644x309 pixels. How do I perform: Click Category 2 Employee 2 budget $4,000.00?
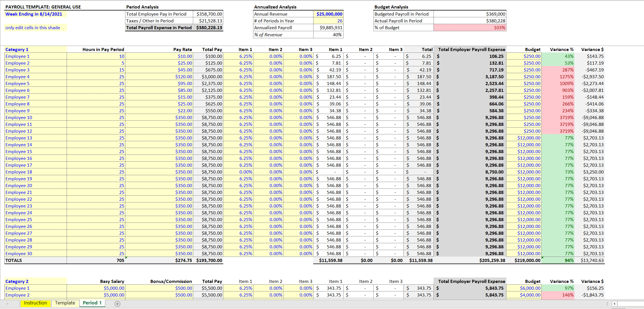click(x=524, y=295)
